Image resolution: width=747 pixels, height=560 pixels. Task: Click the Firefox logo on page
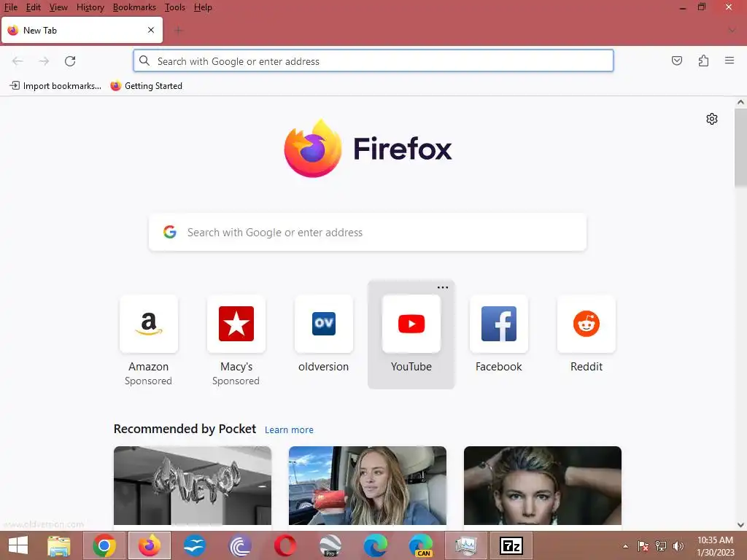313,149
